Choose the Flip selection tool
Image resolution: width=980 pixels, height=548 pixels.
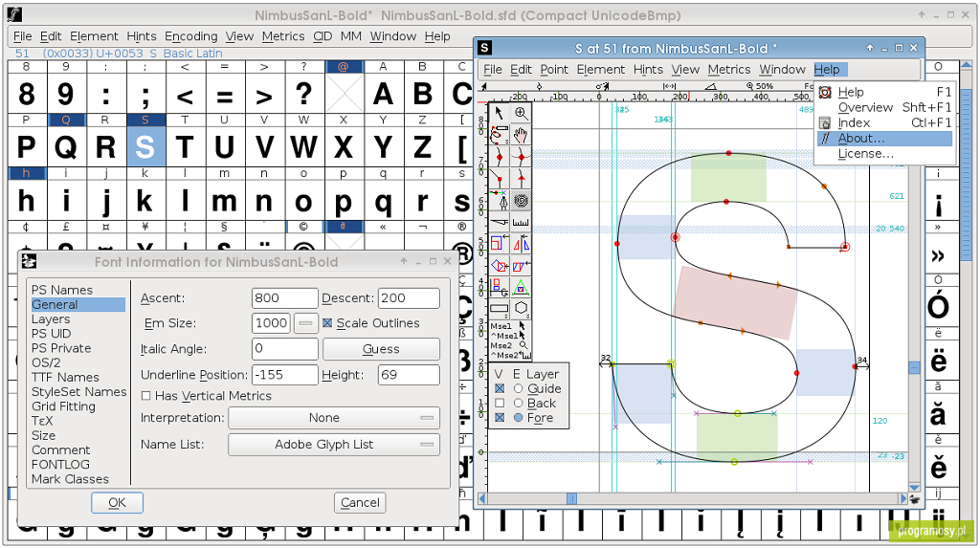click(521, 244)
